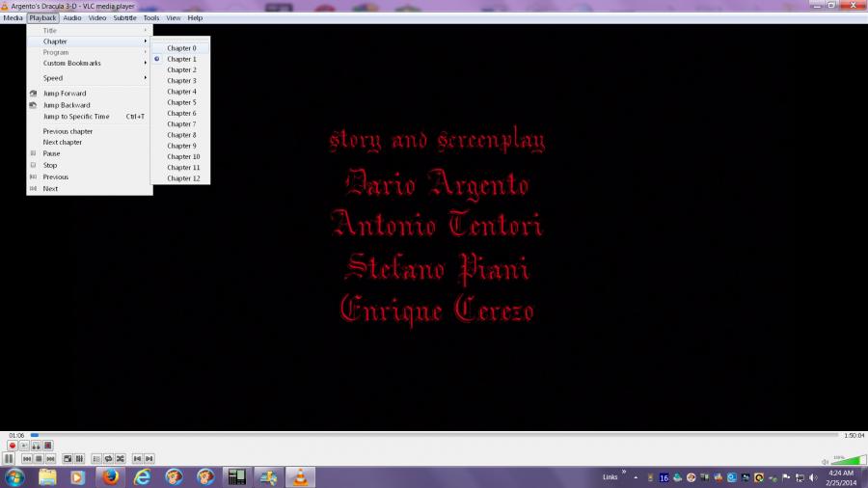Select Chapter 3
The height and width of the screenshot is (488, 868).
click(x=180, y=81)
